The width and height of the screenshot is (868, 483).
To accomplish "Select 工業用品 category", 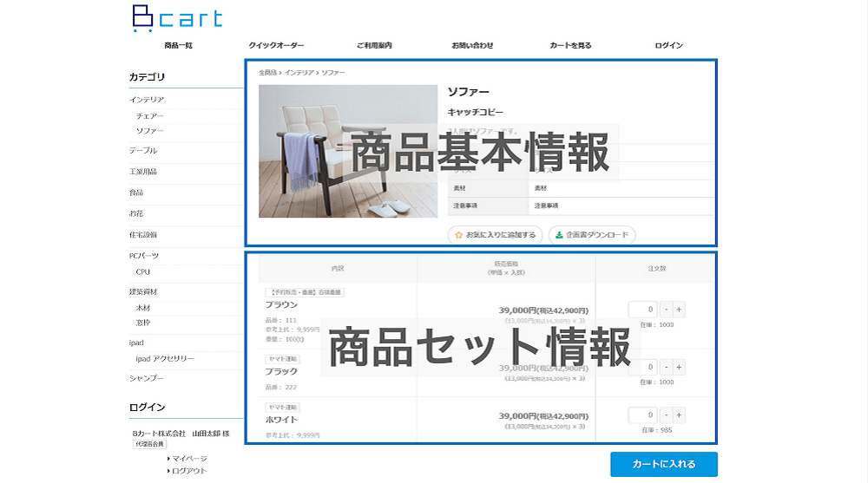I will pos(143,172).
